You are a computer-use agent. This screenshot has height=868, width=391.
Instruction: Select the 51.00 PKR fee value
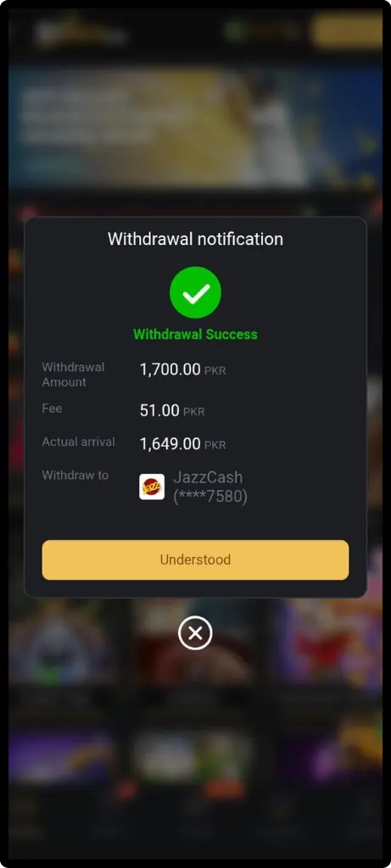click(172, 411)
